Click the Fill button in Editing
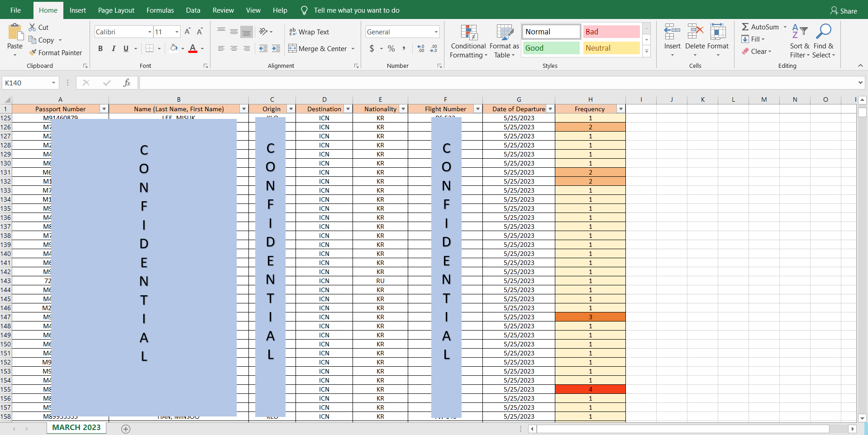Image resolution: width=868 pixels, height=435 pixels. point(753,39)
